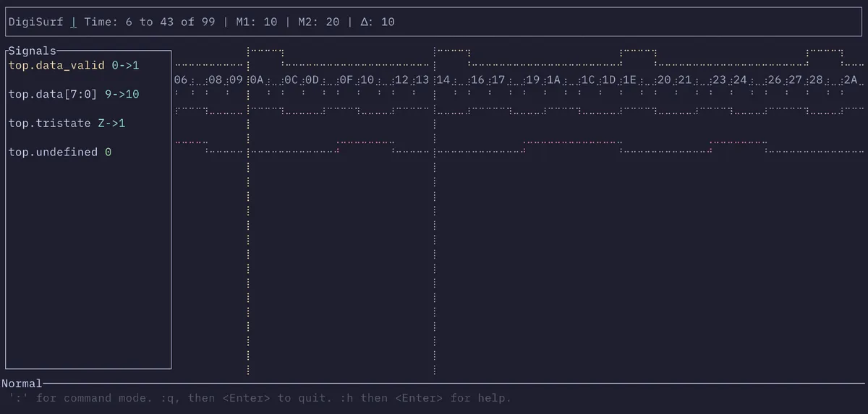
Task: Click the Δ: 10 delta readout
Action: (377, 22)
